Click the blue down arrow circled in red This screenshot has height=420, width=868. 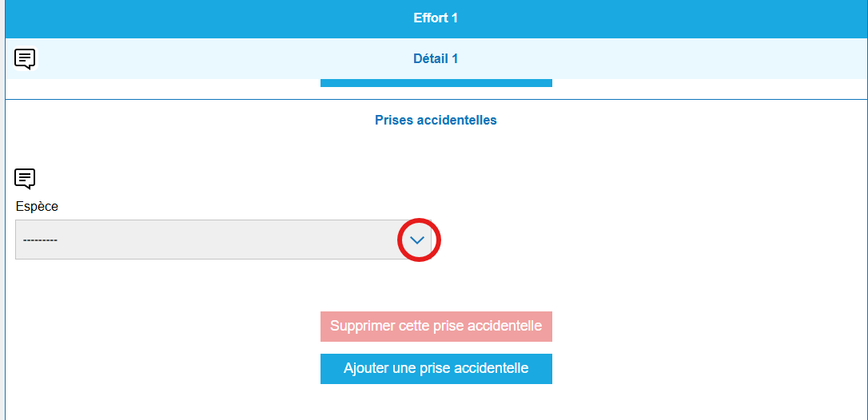pyautogui.click(x=417, y=240)
